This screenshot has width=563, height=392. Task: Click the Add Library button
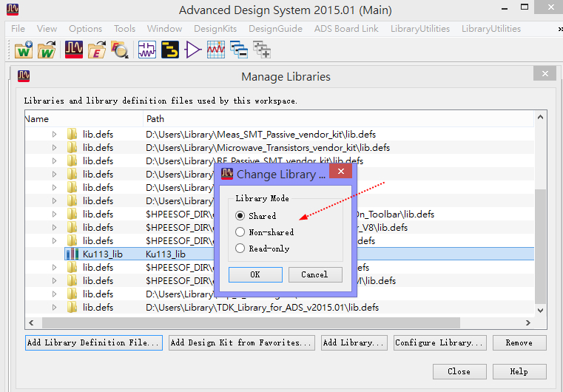coord(354,343)
